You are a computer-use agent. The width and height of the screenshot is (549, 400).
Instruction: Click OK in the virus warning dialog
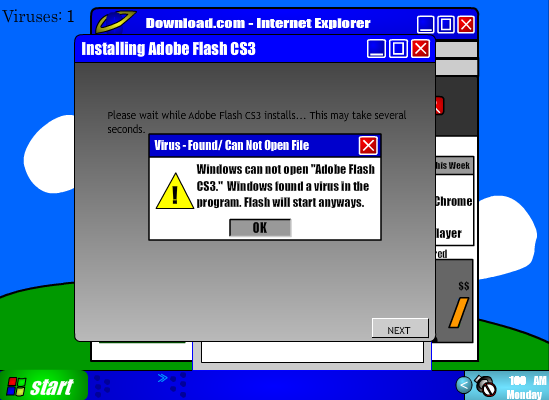[x=260, y=228]
